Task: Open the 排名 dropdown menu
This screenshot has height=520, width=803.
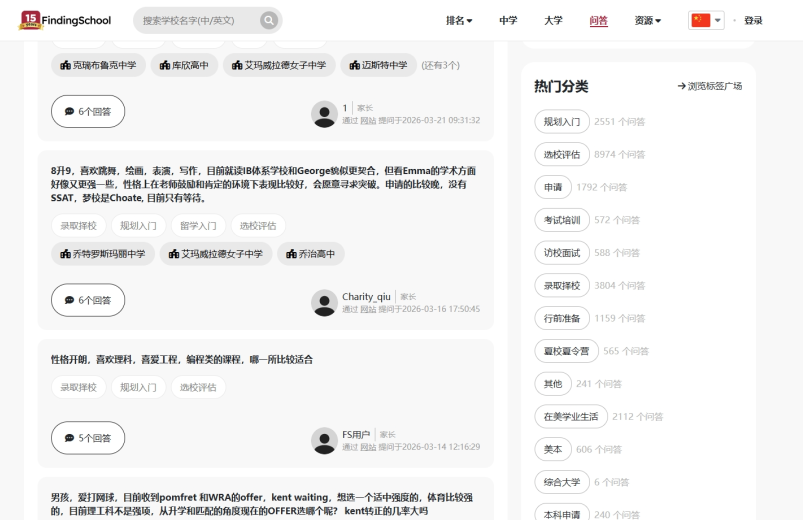Action: [x=459, y=20]
